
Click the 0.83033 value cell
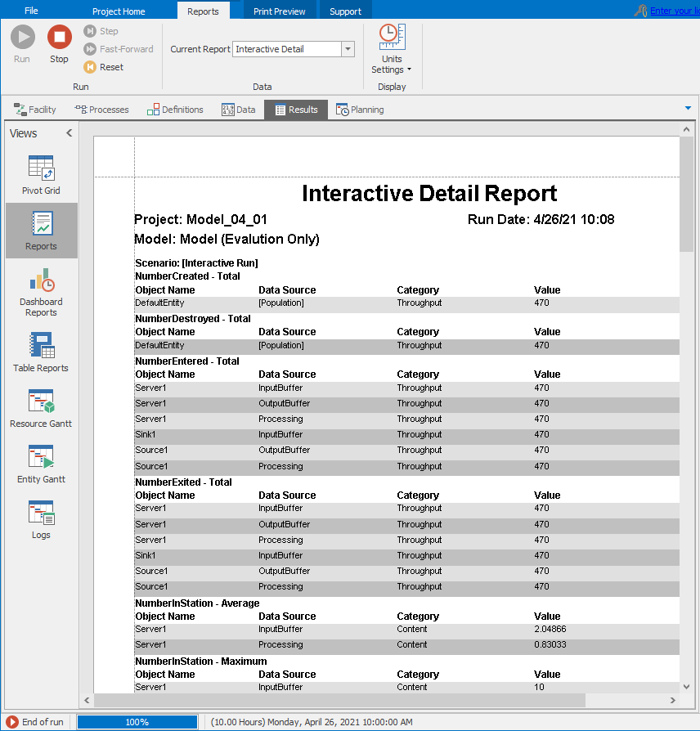click(x=550, y=645)
